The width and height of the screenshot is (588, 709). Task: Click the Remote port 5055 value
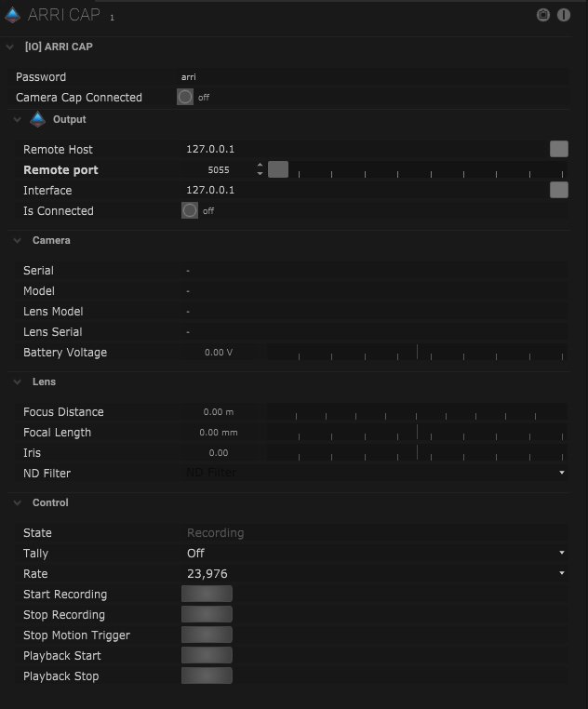[219, 169]
